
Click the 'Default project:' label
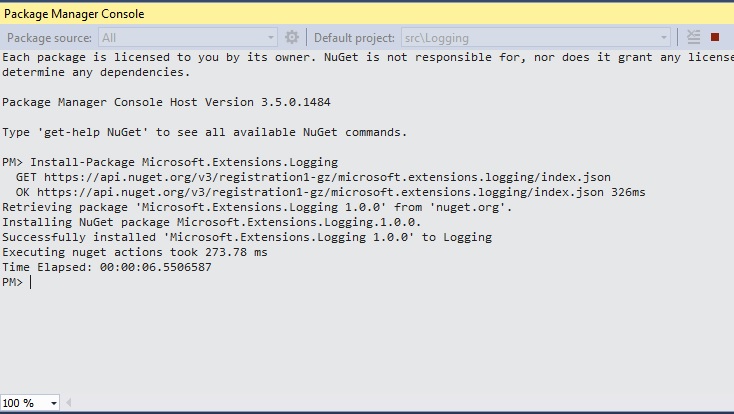(354, 38)
